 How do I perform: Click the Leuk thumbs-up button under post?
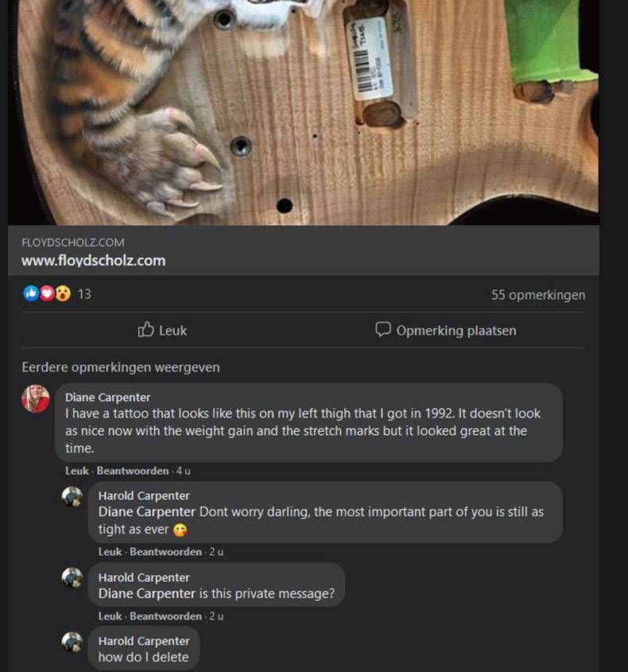tap(162, 330)
